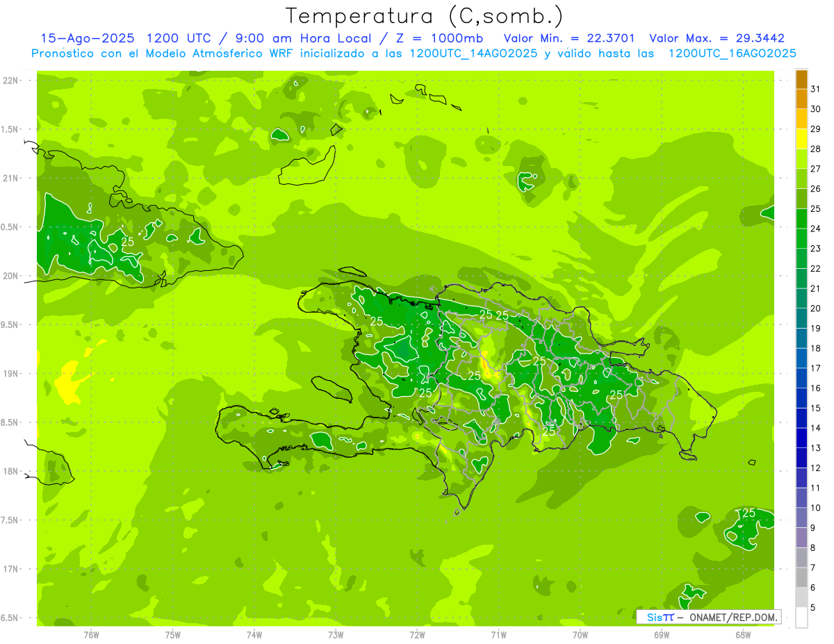This screenshot has height=644, width=834.
Task: Select the dark orange swatch at the color scale top
Action: click(x=801, y=79)
